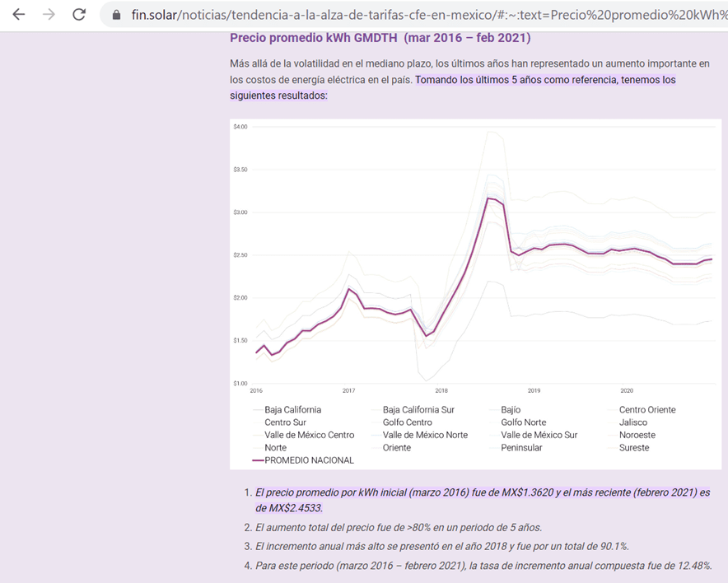Click the browser back arrow

point(18,15)
